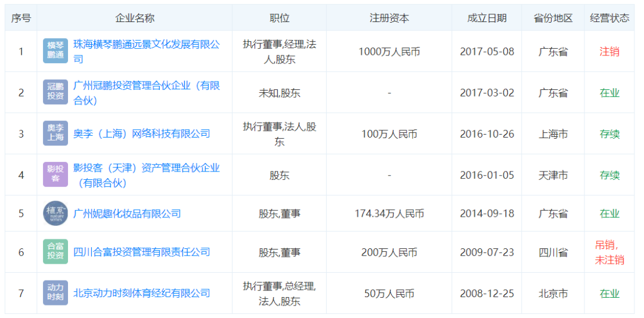Viewport: 644px width, 318px height.
Task: Click the 奥李上海 company logo icon
Action: (55, 133)
